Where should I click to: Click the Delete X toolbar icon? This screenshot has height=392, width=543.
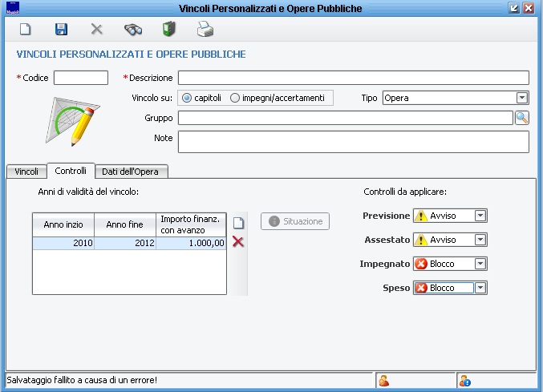96,30
